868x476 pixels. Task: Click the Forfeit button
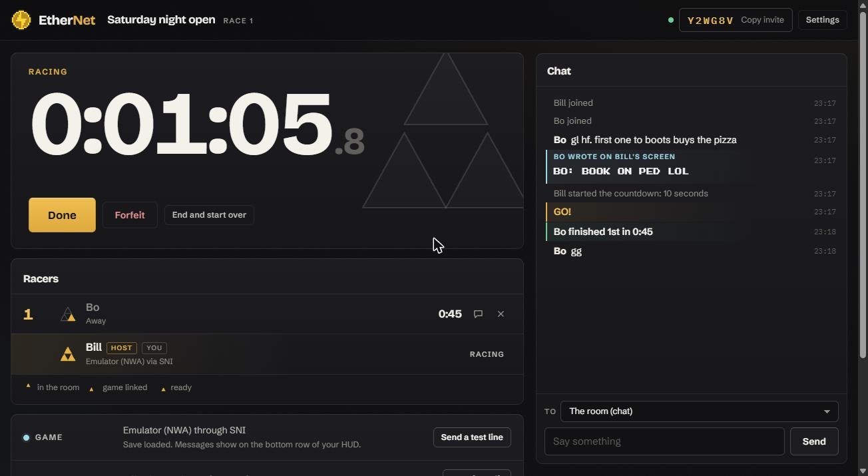(130, 215)
